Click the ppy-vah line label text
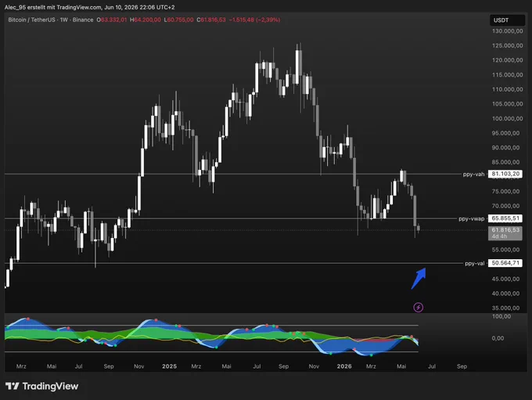532x400 pixels. 473,175
